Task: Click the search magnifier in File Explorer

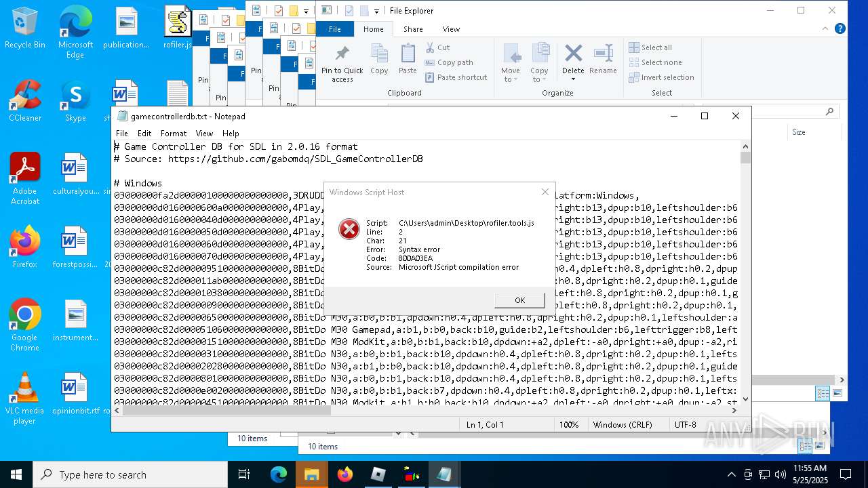Action: [x=829, y=112]
